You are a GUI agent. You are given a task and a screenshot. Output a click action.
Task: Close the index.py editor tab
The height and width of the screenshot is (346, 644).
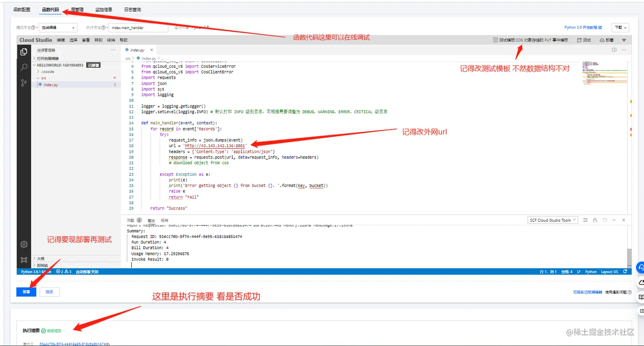pyautogui.click(x=151, y=50)
